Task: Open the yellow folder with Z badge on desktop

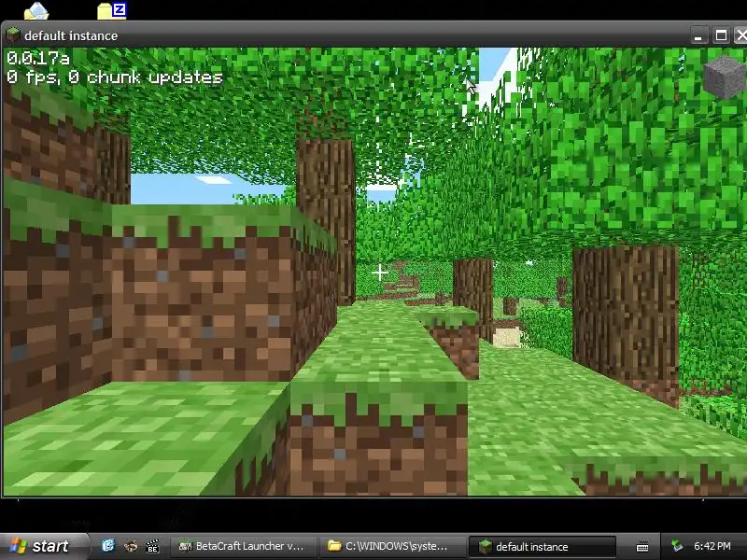Action: coord(111,10)
